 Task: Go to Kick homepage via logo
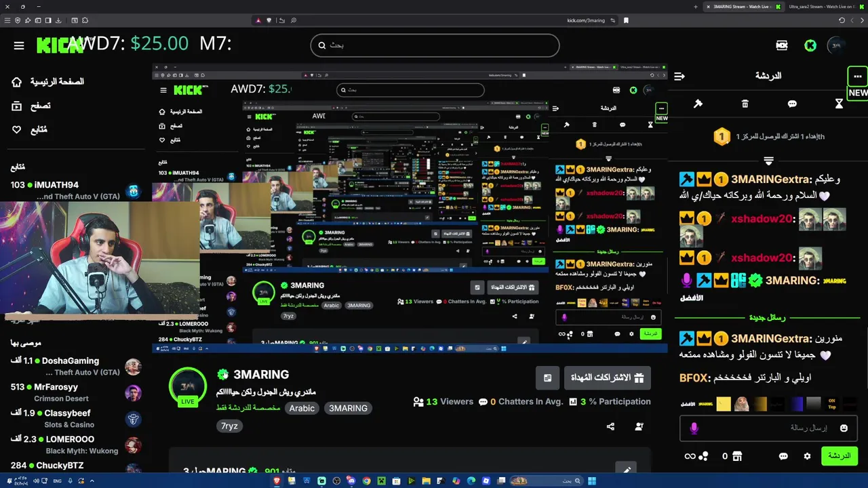[60, 45]
